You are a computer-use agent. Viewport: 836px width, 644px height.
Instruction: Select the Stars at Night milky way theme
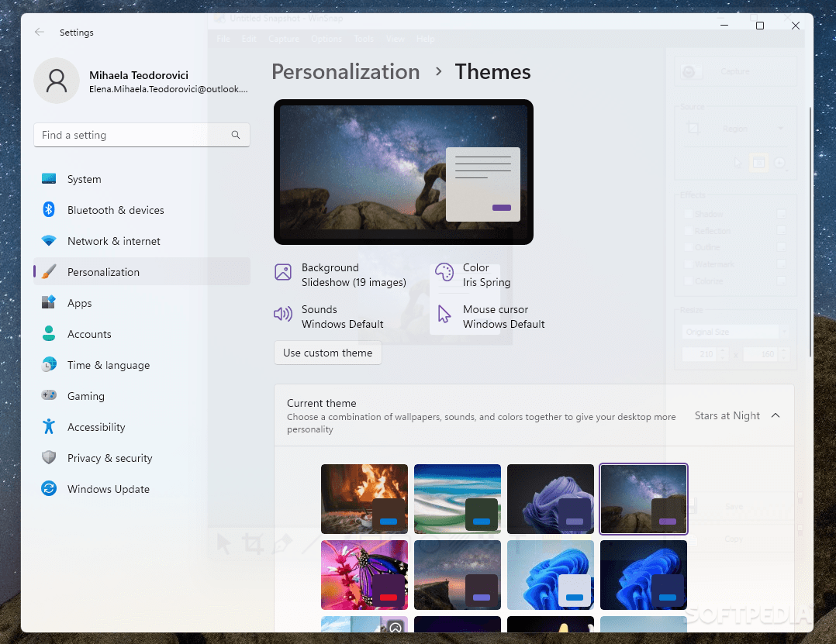pos(644,499)
